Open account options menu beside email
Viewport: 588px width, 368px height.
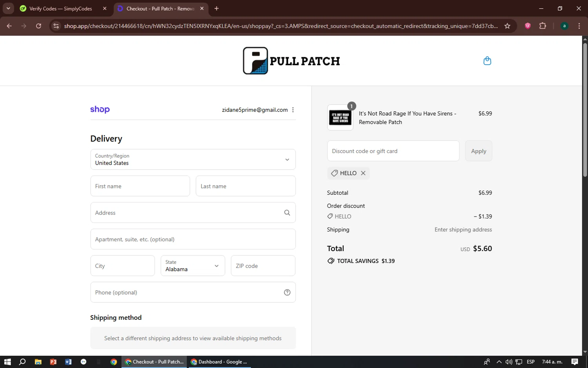point(293,110)
